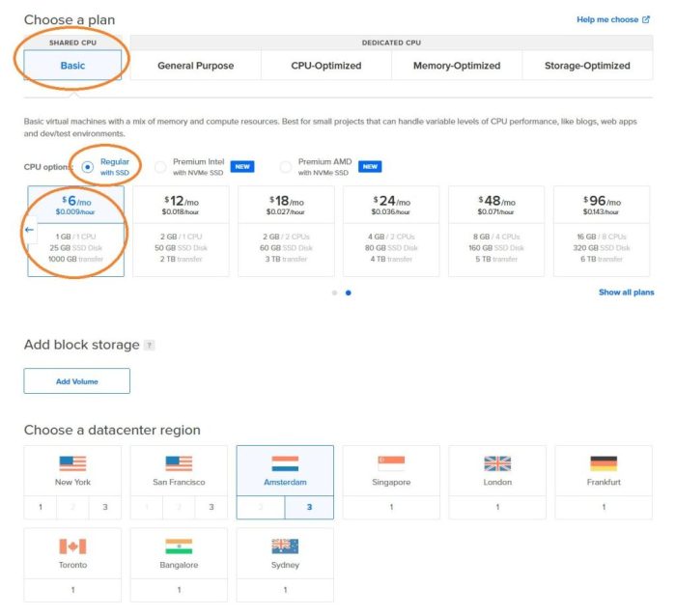Switch to Storage-Optimized plan tab

587,66
